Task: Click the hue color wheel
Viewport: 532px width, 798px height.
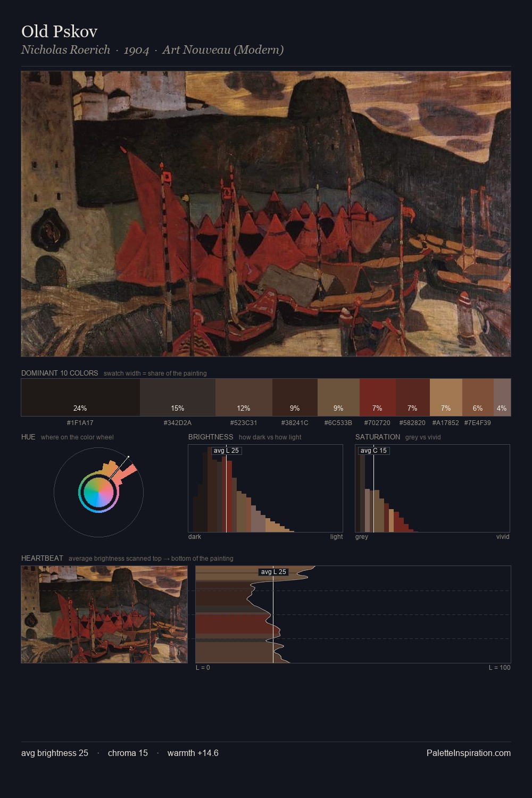Action: (98, 492)
